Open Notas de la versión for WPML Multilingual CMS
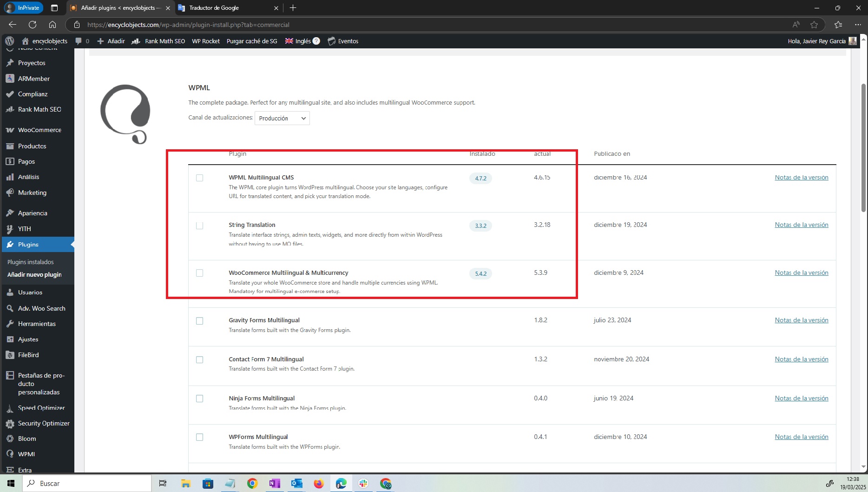 click(x=802, y=177)
